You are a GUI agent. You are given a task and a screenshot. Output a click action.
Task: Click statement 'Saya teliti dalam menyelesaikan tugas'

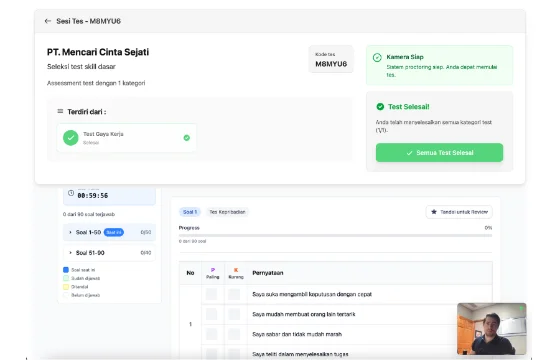[300, 354]
